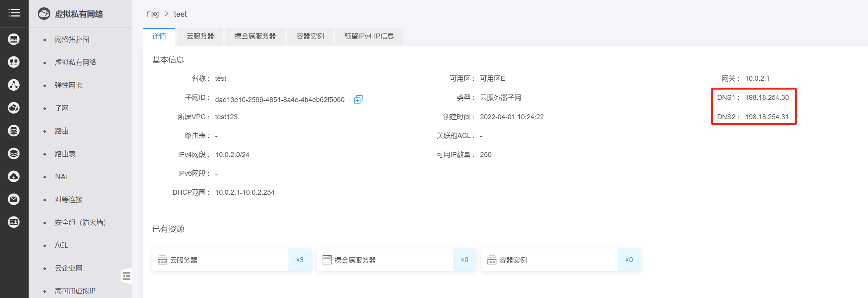
Task: Click the database cylinder sidebar icon
Action: [x=14, y=131]
